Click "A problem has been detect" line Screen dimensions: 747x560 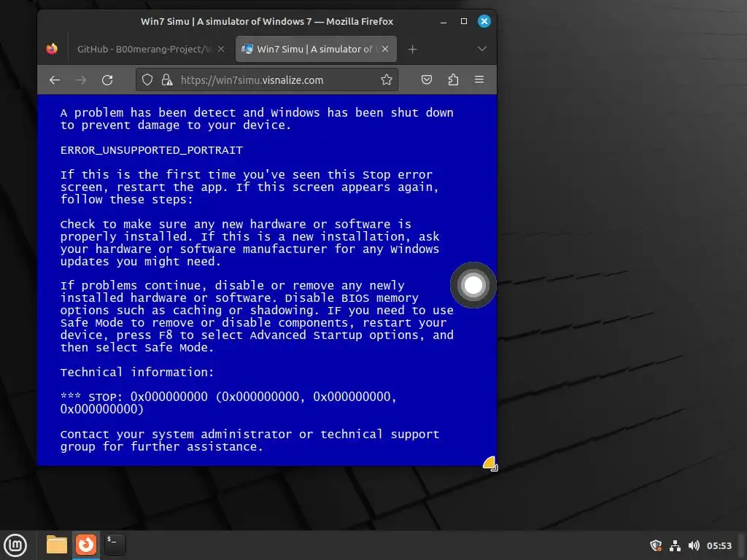(x=257, y=113)
